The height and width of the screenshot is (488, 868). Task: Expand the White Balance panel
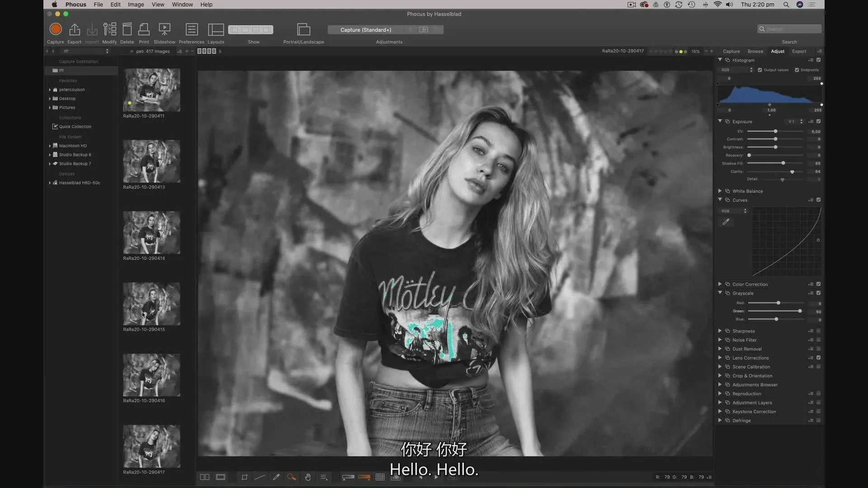[720, 191]
